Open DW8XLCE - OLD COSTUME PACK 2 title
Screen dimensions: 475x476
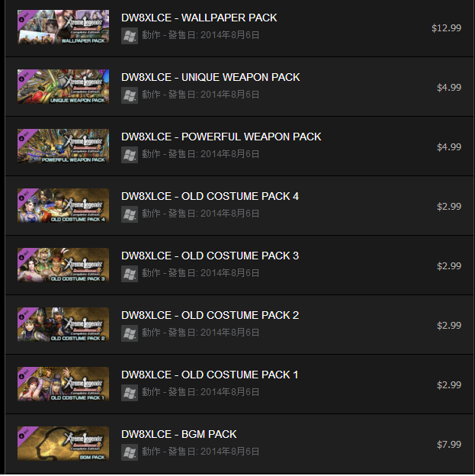pos(210,315)
